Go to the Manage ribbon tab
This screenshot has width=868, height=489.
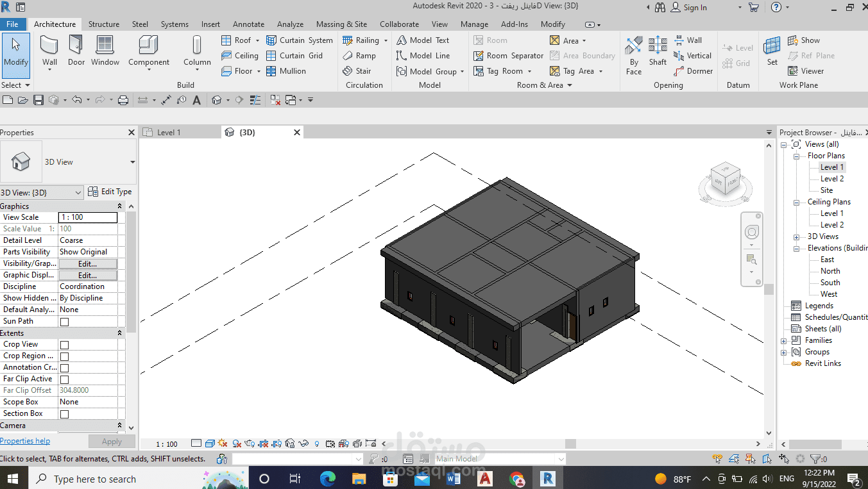pyautogui.click(x=474, y=24)
